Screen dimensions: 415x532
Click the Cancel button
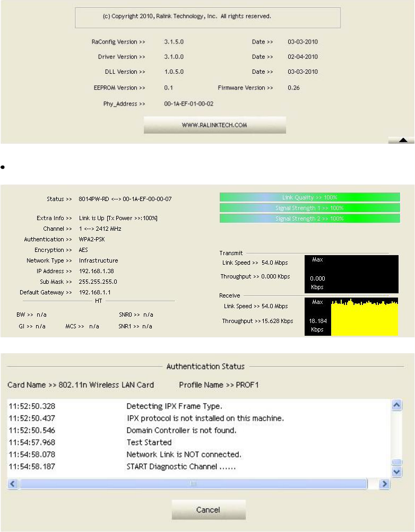tap(209, 510)
